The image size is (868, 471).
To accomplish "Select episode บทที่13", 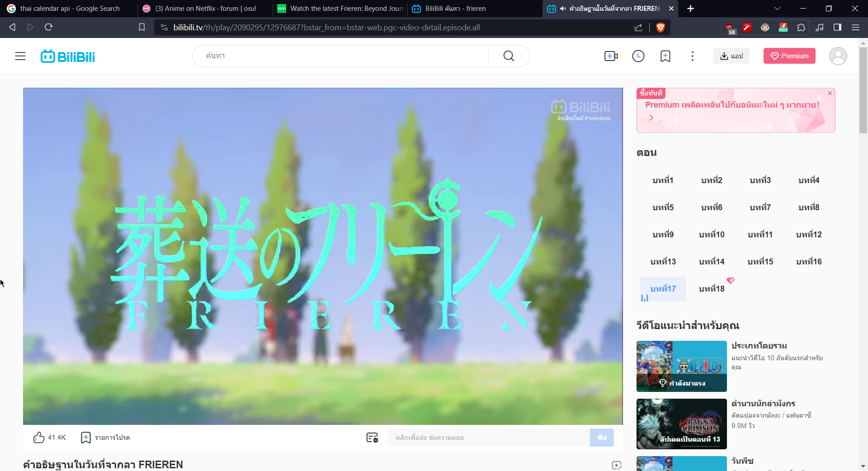I will [x=663, y=262].
